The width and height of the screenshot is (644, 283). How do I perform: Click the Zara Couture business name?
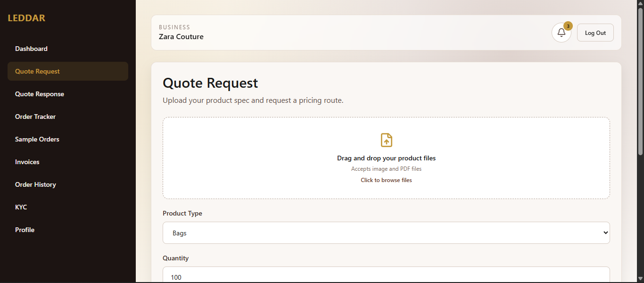[181, 37]
